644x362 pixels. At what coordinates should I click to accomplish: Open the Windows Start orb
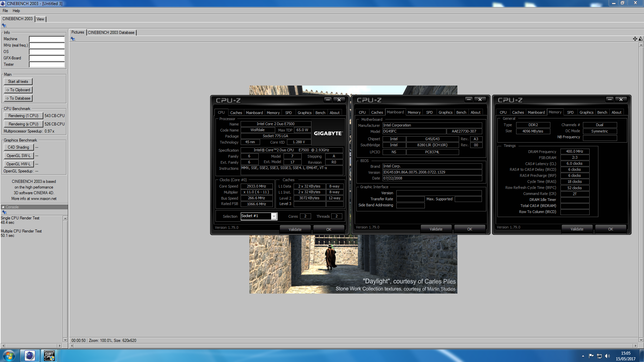(x=9, y=355)
